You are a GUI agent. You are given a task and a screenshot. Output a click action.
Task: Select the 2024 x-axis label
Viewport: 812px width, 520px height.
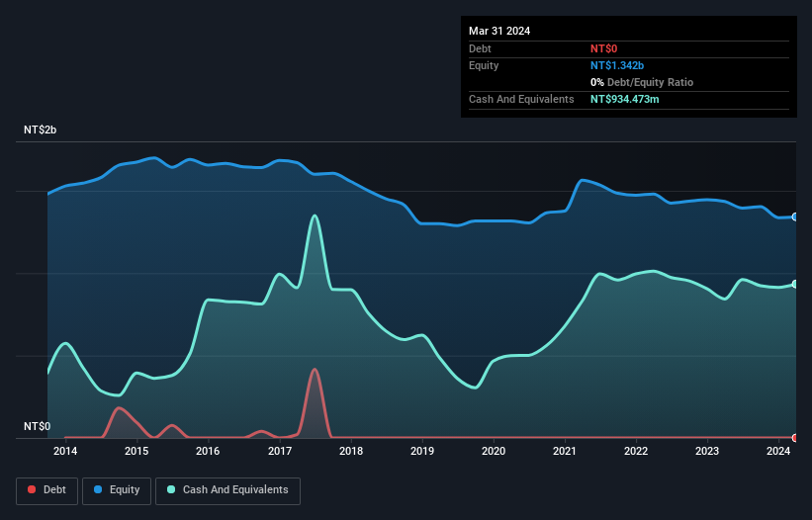(778, 451)
